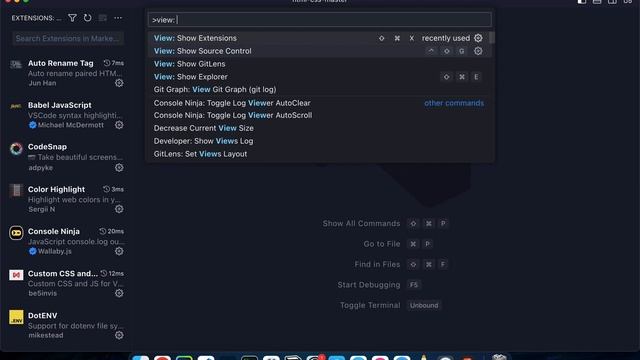Click DotENV extension title
The image size is (640, 360).
click(x=42, y=316)
